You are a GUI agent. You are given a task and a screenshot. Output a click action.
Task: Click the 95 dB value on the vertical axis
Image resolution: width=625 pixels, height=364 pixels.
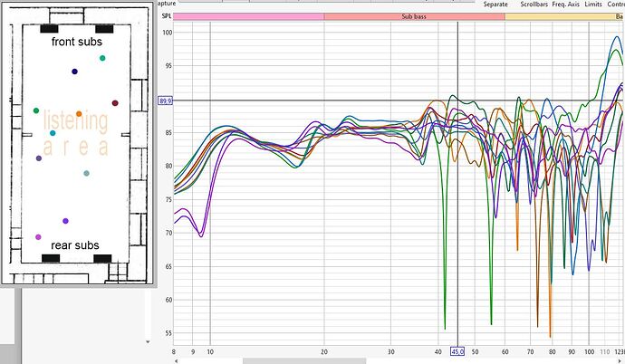coord(168,66)
